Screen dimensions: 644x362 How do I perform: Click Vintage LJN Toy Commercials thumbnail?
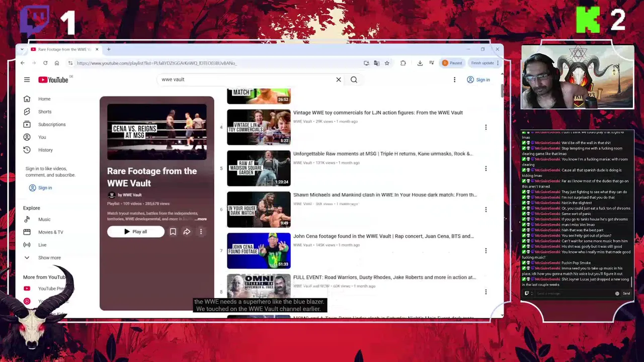click(259, 127)
